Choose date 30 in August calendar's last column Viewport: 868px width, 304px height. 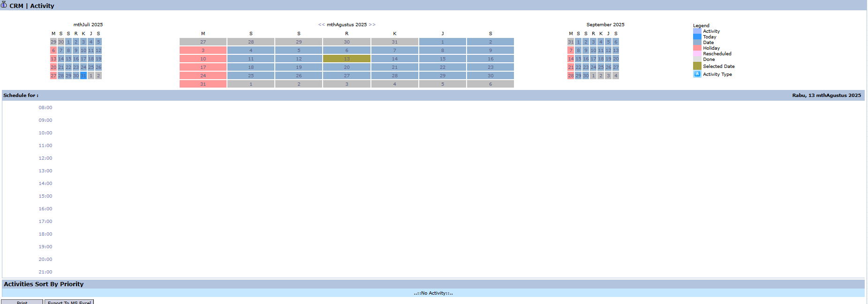pos(490,75)
